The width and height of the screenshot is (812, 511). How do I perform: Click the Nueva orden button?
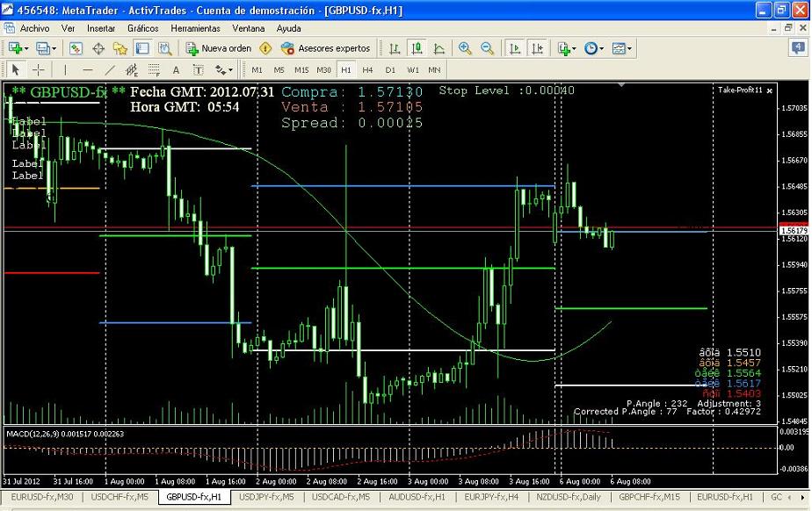pyautogui.click(x=219, y=48)
